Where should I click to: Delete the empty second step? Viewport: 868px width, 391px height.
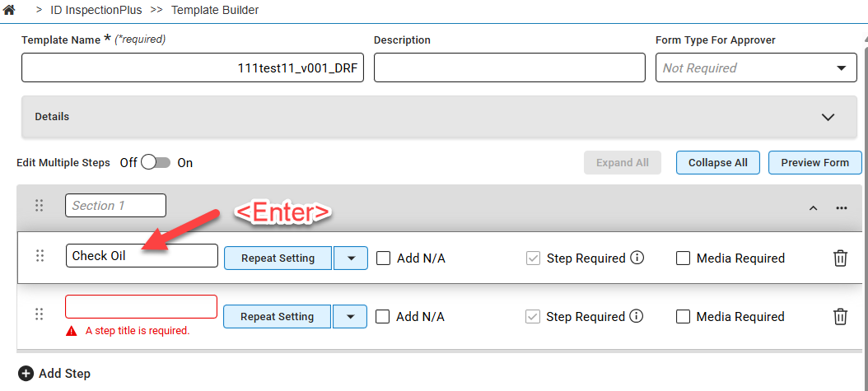(840, 317)
